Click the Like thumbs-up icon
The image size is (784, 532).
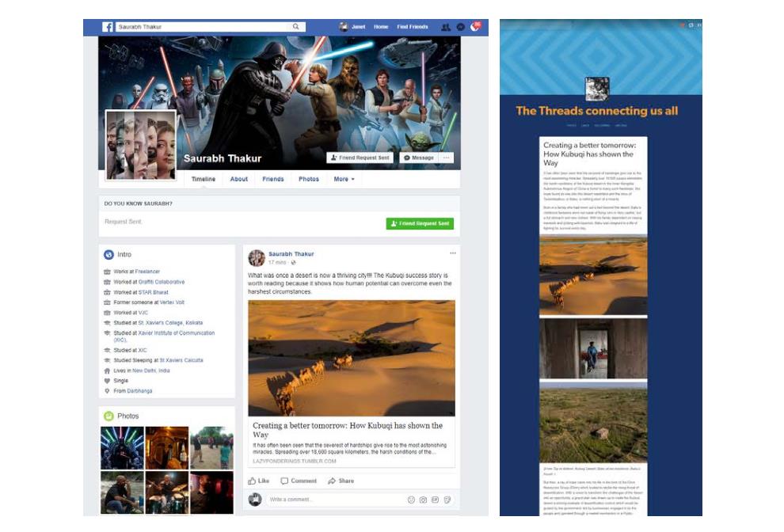coord(252,481)
